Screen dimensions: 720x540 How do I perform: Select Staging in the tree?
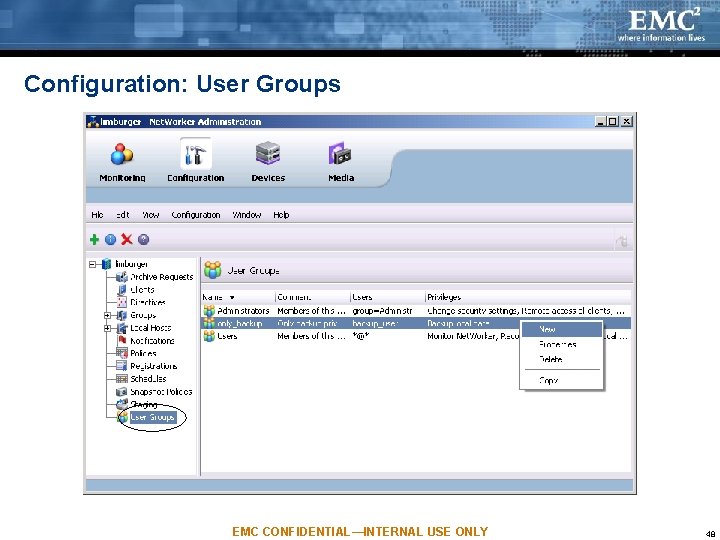pos(144,405)
